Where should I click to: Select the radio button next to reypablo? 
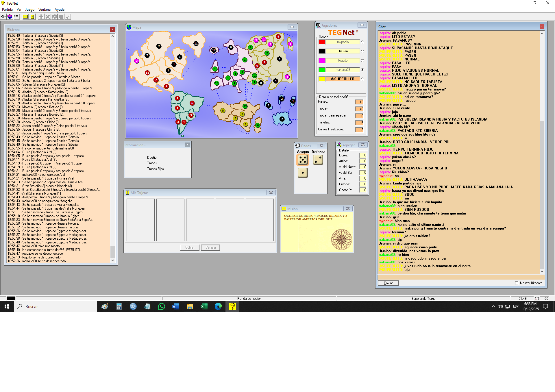point(362,42)
